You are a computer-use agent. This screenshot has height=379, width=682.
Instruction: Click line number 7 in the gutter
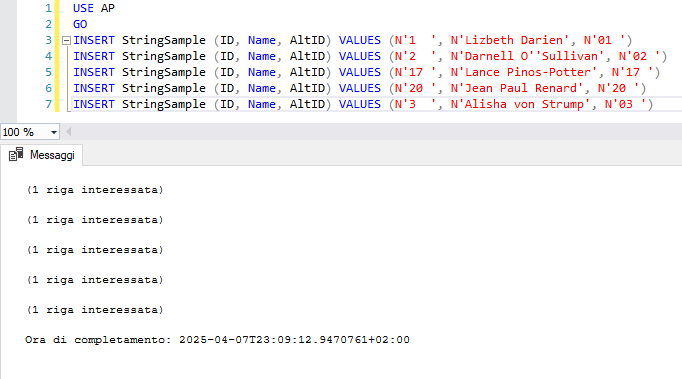tap(48, 104)
